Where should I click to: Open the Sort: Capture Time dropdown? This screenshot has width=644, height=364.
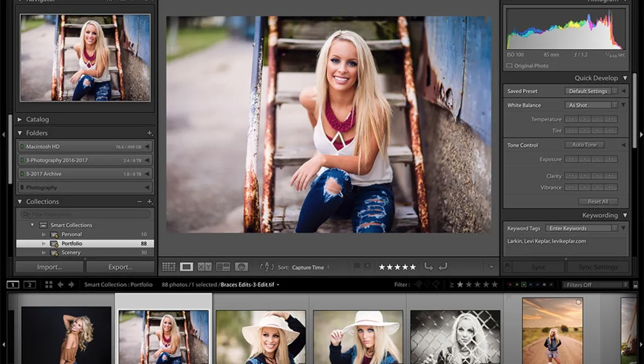pos(307,267)
